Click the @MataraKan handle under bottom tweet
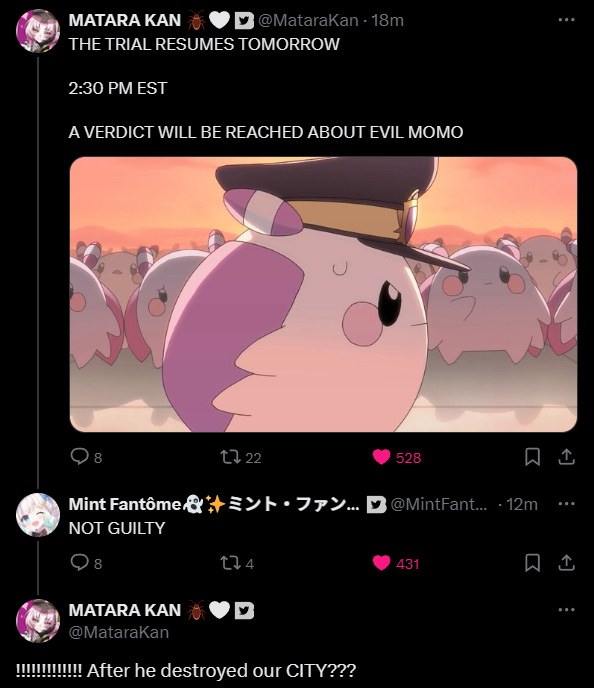 tap(119, 632)
